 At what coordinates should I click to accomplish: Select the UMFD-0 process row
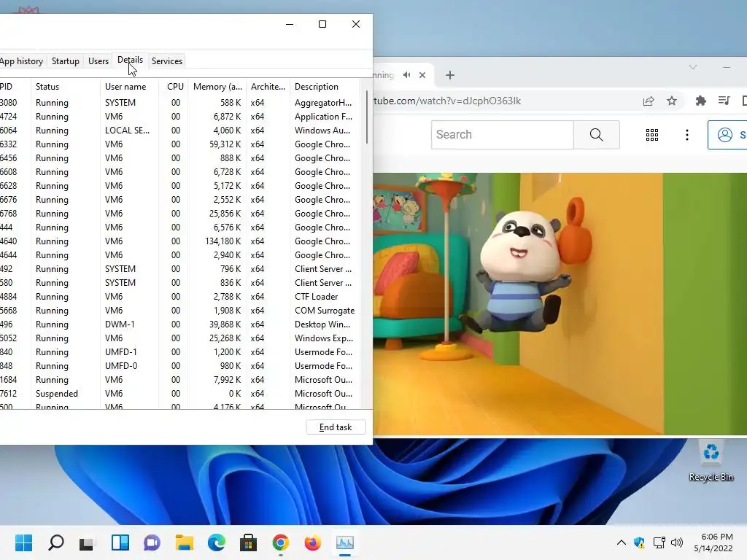point(179,366)
